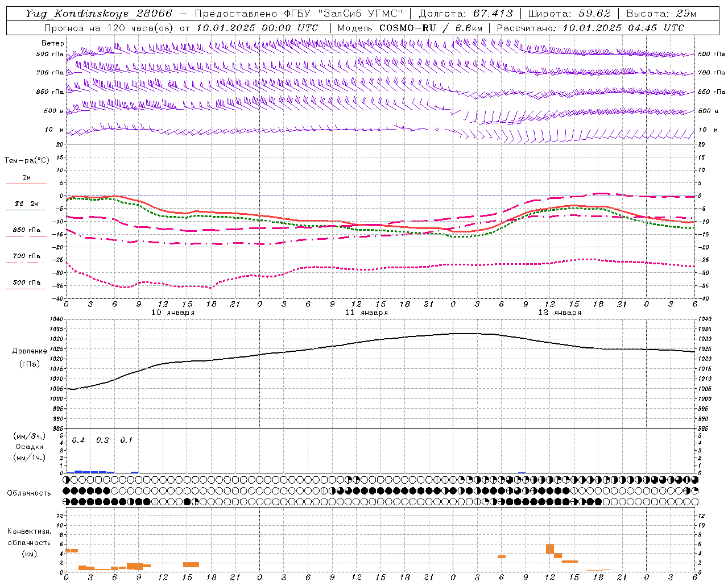
Task: Click the 'Модель COSMO-RU / 6.6км' label
Action: click(411, 28)
